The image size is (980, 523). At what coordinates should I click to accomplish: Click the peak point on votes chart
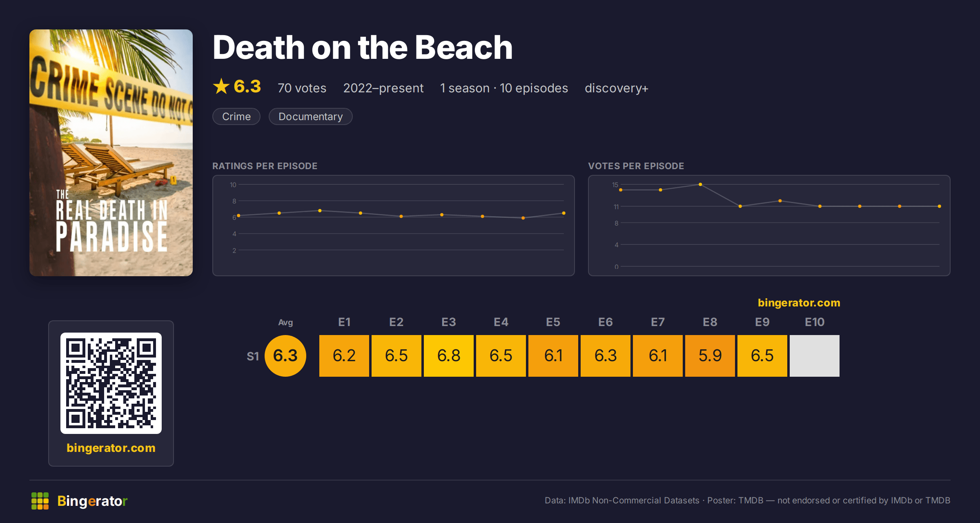700,184
